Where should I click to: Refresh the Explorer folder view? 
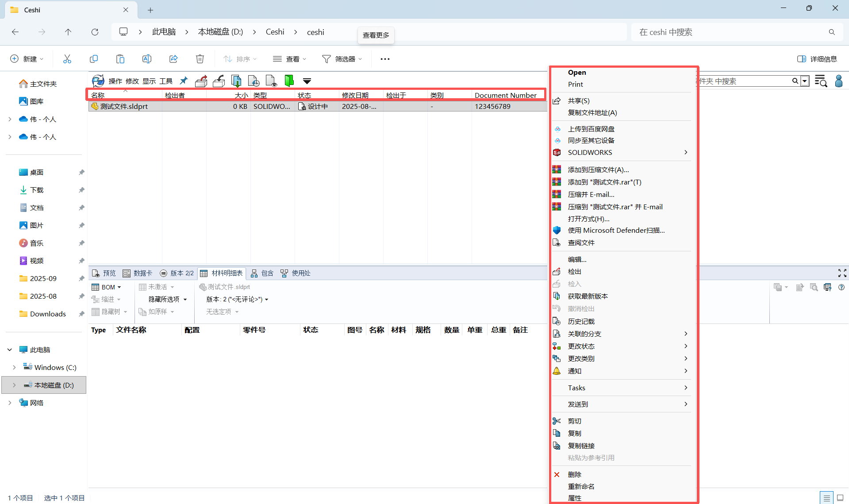(95, 32)
